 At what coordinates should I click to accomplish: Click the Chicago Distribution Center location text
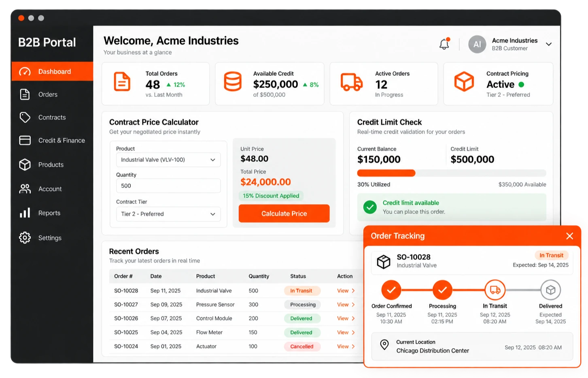point(433,351)
